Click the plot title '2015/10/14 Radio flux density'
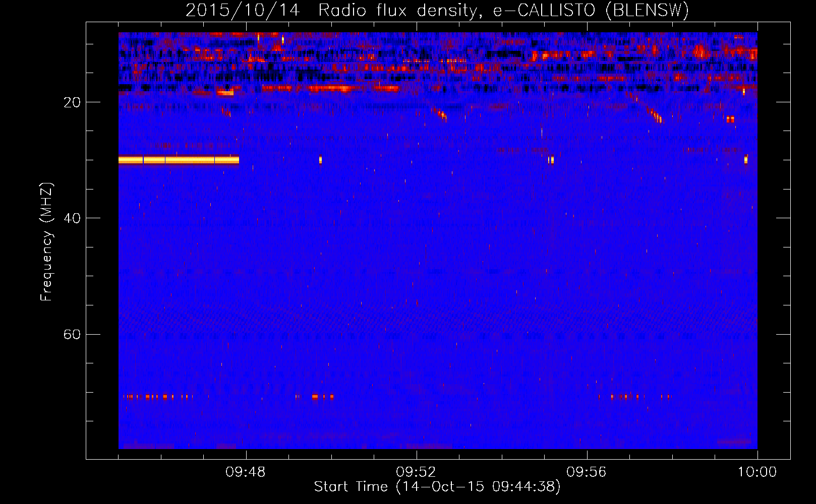 tap(437, 10)
